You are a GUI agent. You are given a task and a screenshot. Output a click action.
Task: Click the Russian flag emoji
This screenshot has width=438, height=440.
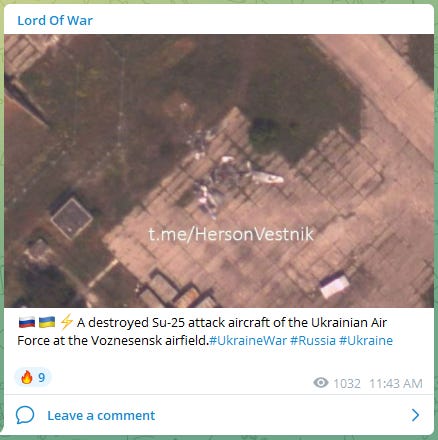(27, 323)
